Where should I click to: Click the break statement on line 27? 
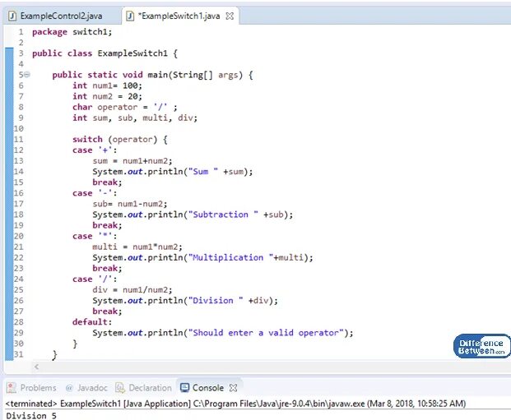click(107, 312)
